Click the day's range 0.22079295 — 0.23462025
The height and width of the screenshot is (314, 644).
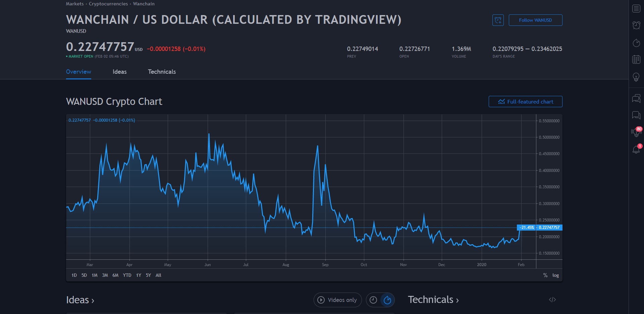pyautogui.click(x=527, y=49)
